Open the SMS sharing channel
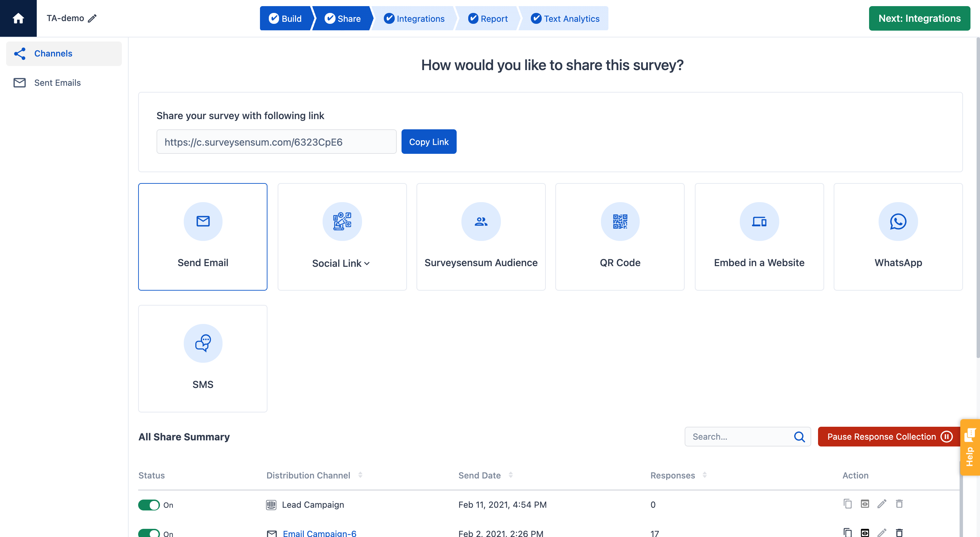Image resolution: width=980 pixels, height=537 pixels. (x=202, y=343)
